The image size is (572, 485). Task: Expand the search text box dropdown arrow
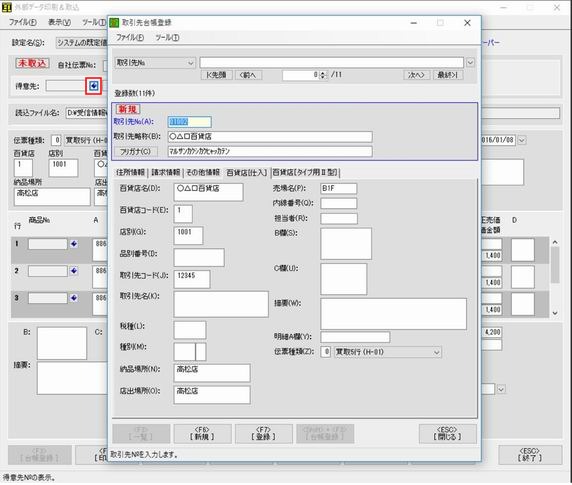click(x=470, y=63)
